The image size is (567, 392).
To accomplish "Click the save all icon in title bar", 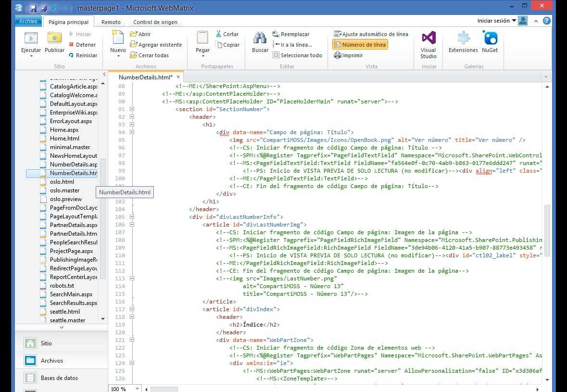I will 44,8.
